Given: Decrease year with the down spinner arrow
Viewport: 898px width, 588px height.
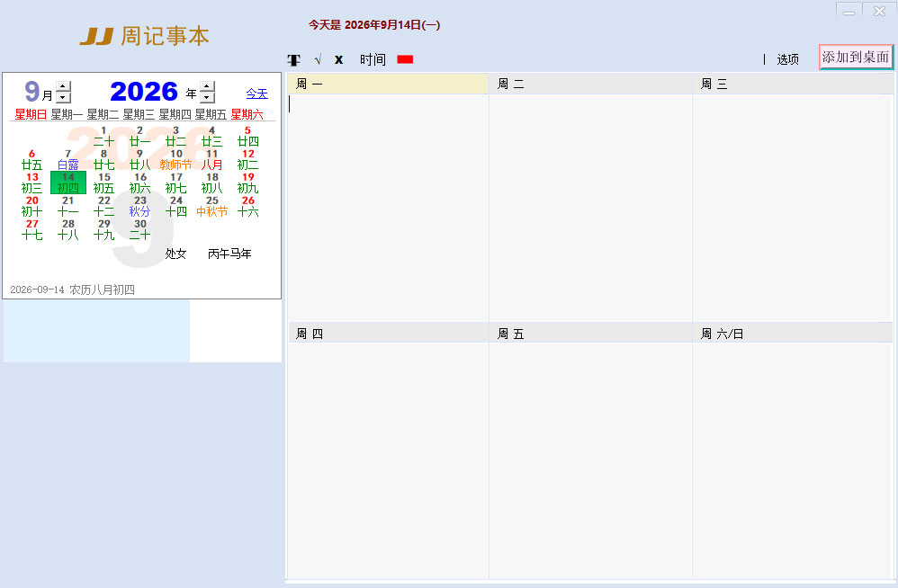Looking at the screenshot, I should pyautogui.click(x=207, y=97).
